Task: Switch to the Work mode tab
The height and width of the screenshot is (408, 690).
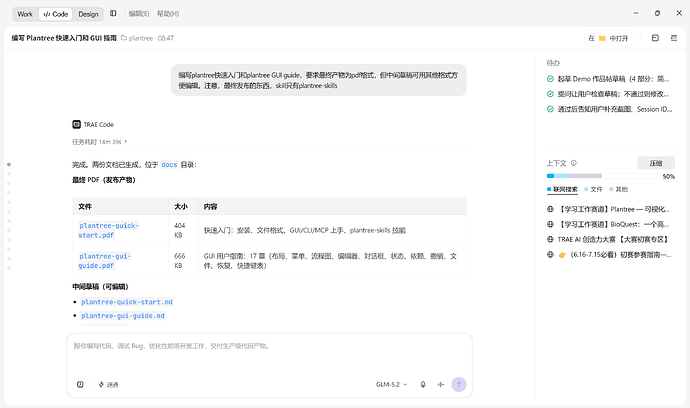Action: point(25,14)
